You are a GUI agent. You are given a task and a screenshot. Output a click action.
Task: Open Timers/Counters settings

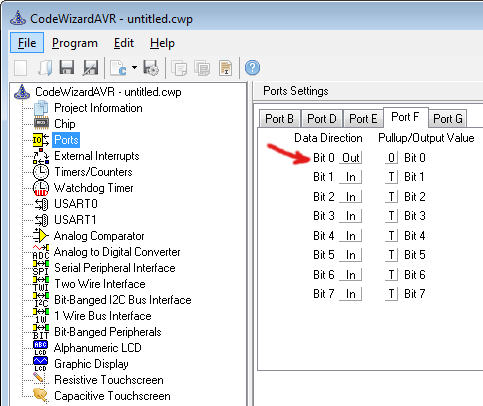tap(93, 172)
